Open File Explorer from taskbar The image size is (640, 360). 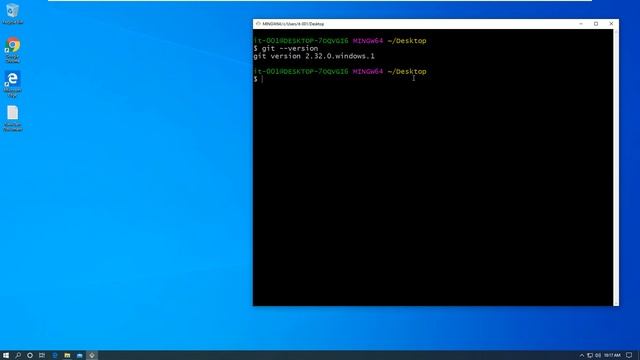click(x=67, y=356)
